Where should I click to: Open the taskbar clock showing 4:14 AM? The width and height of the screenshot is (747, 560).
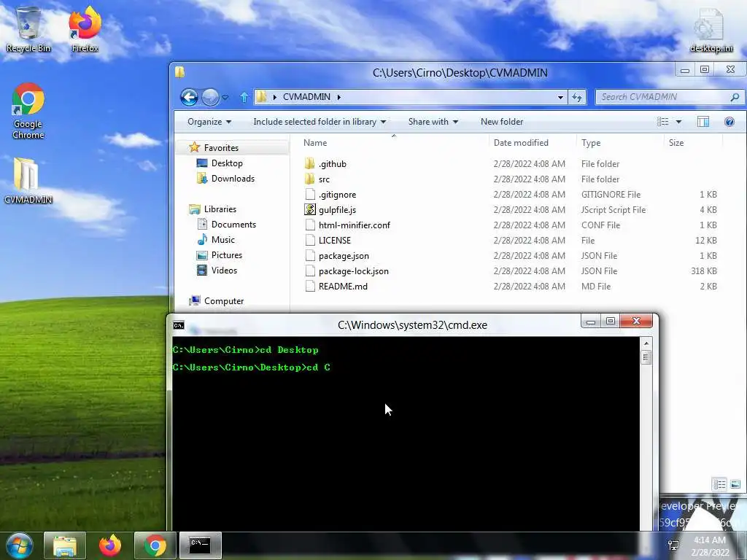[709, 546]
